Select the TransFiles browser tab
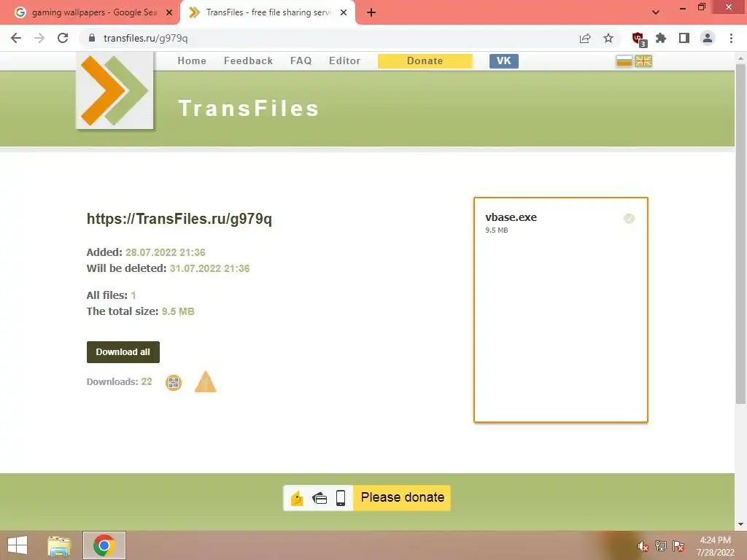The height and width of the screenshot is (560, 747). coord(267,12)
